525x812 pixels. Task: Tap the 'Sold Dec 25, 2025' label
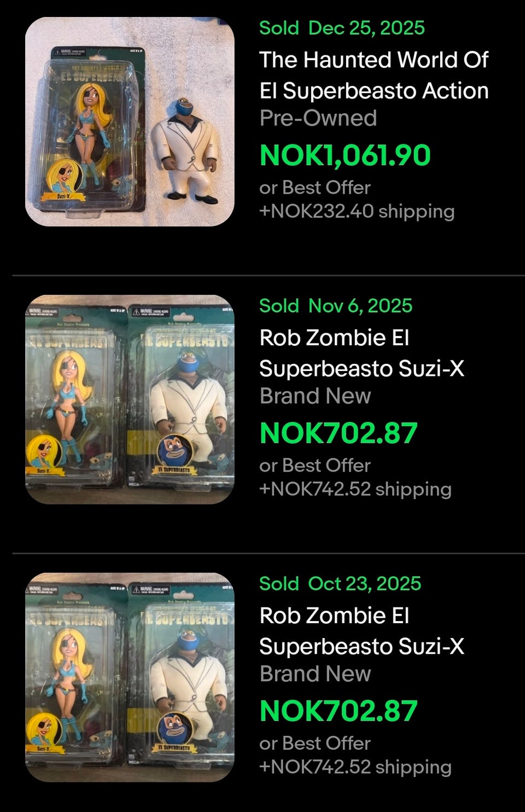tap(342, 28)
